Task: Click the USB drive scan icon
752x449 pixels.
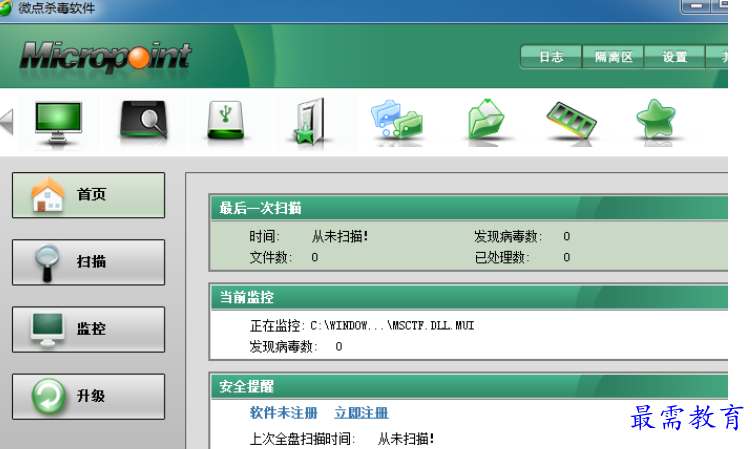Action: click(225, 120)
